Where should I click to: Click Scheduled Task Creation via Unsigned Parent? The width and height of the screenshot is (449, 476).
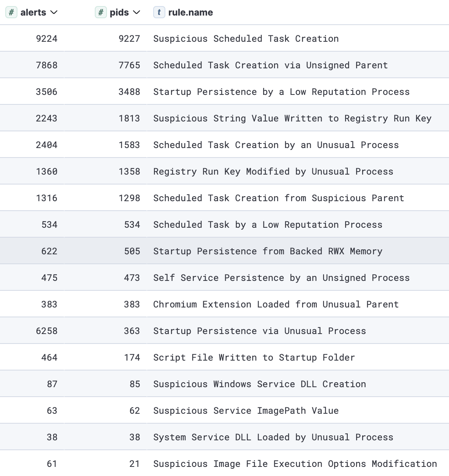270,65
